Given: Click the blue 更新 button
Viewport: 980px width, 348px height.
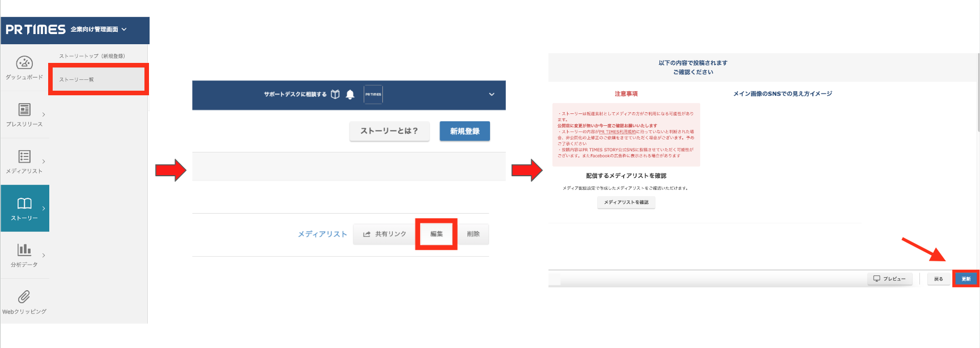Looking at the screenshot, I should click(966, 279).
